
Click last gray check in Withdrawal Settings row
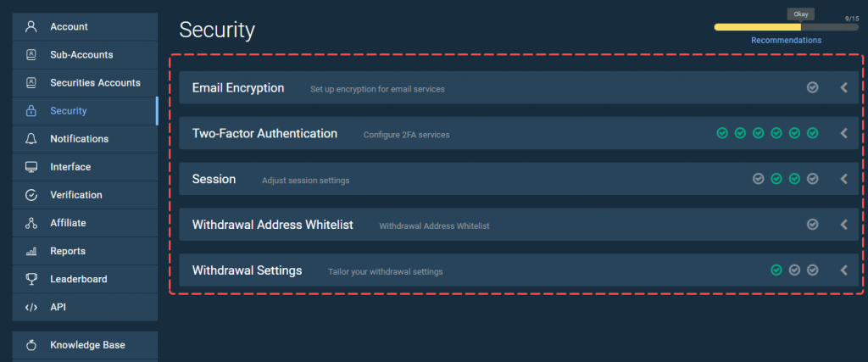click(813, 270)
